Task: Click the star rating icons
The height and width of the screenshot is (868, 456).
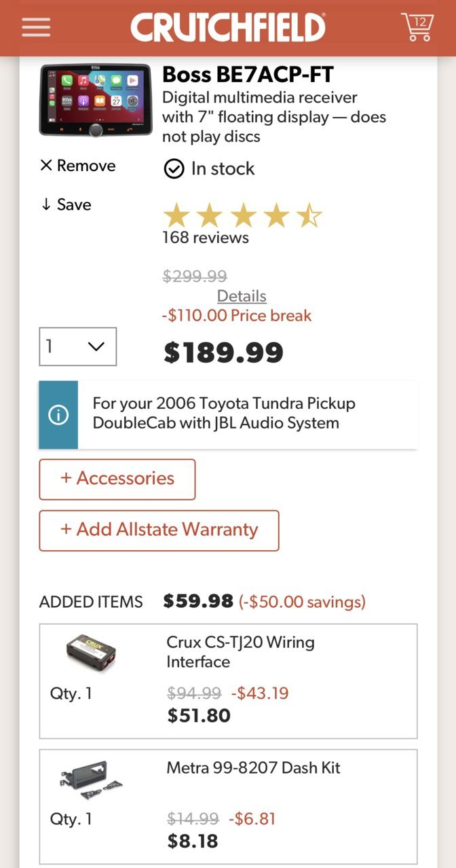Action: point(242,216)
